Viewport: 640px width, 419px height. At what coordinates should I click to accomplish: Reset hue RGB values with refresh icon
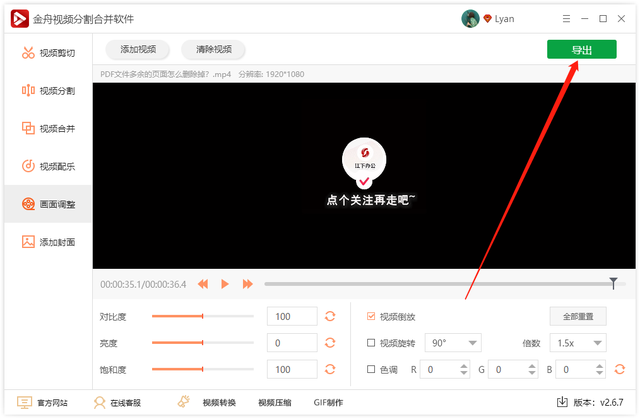(620, 369)
